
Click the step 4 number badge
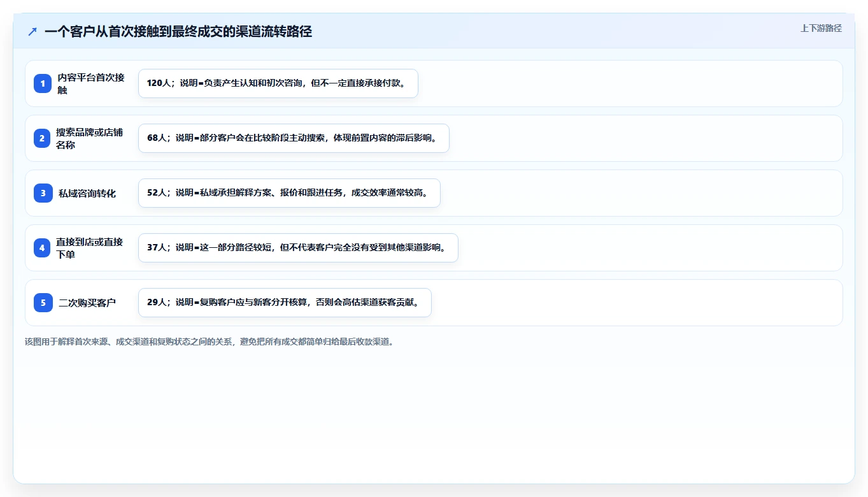click(42, 248)
